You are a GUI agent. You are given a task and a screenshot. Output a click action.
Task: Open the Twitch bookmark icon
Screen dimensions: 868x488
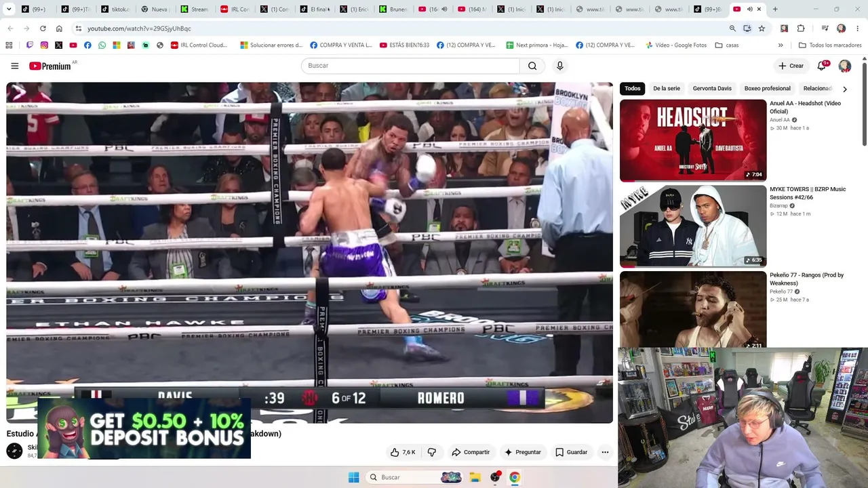click(30, 45)
